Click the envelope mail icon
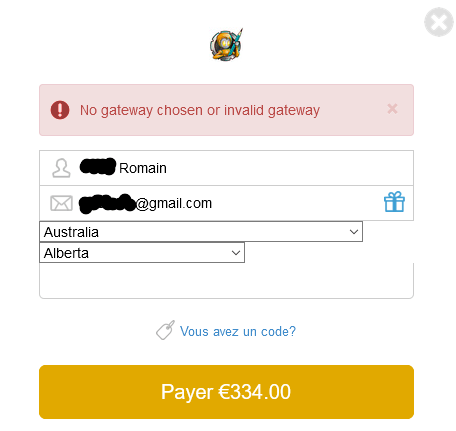The width and height of the screenshot is (456, 431). (x=61, y=203)
